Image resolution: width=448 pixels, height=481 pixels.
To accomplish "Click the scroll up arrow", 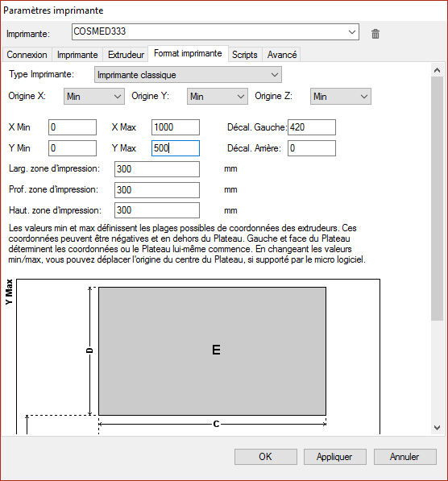I will tap(437, 70).
